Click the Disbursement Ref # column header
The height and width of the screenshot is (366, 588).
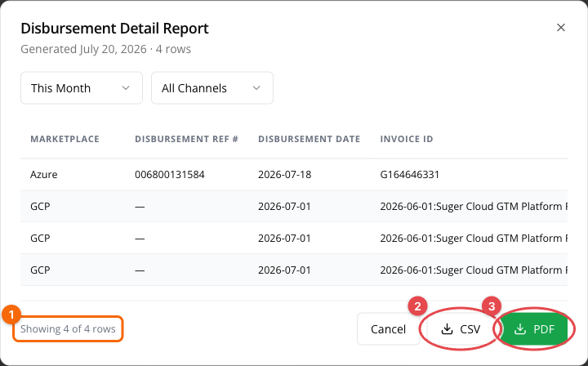click(186, 139)
